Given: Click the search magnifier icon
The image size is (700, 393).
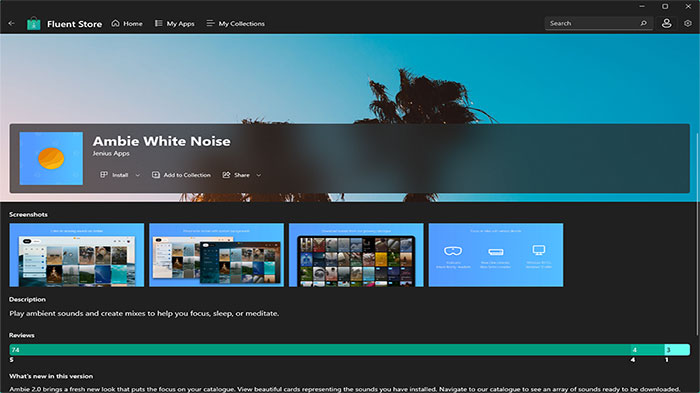Looking at the screenshot, I should [643, 23].
